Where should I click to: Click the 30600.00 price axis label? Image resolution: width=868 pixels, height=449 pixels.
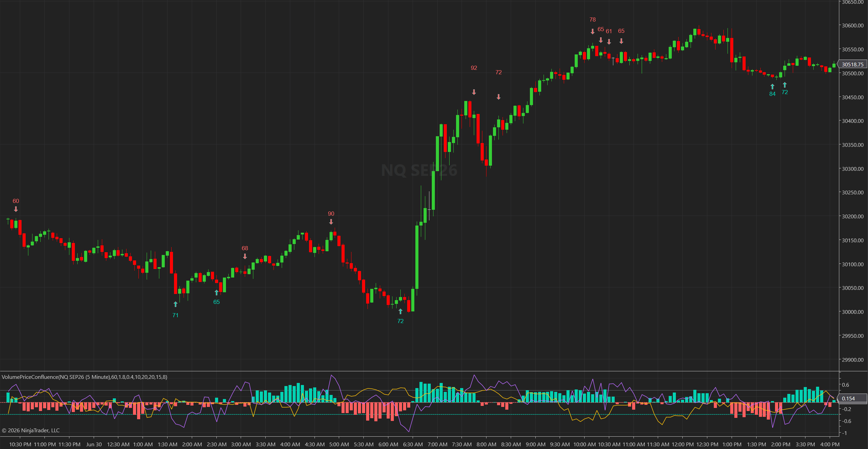tap(853, 25)
